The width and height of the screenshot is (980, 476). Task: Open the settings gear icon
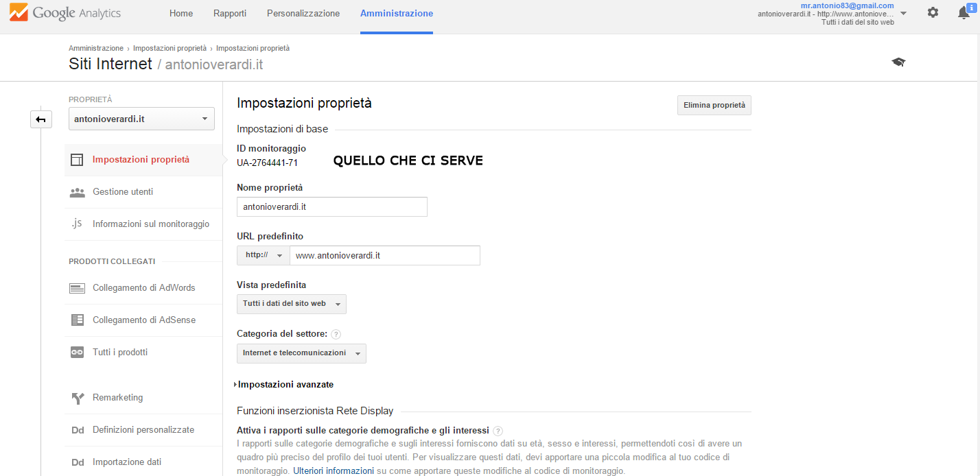[x=933, y=12]
